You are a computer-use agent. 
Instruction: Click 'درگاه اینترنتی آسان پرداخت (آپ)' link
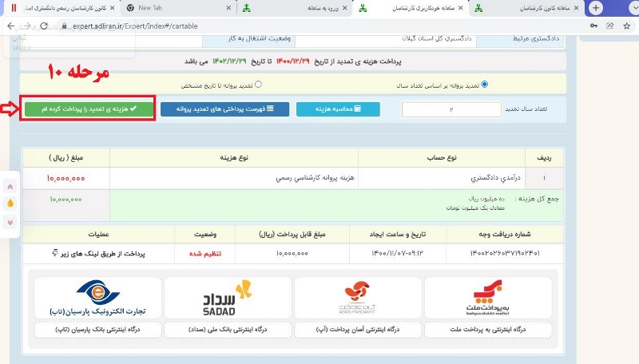tap(357, 330)
